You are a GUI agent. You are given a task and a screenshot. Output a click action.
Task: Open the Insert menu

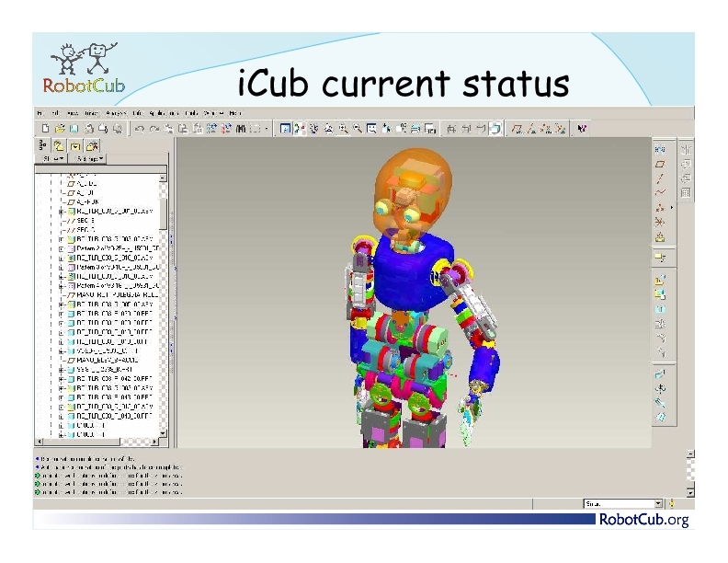tap(92, 113)
